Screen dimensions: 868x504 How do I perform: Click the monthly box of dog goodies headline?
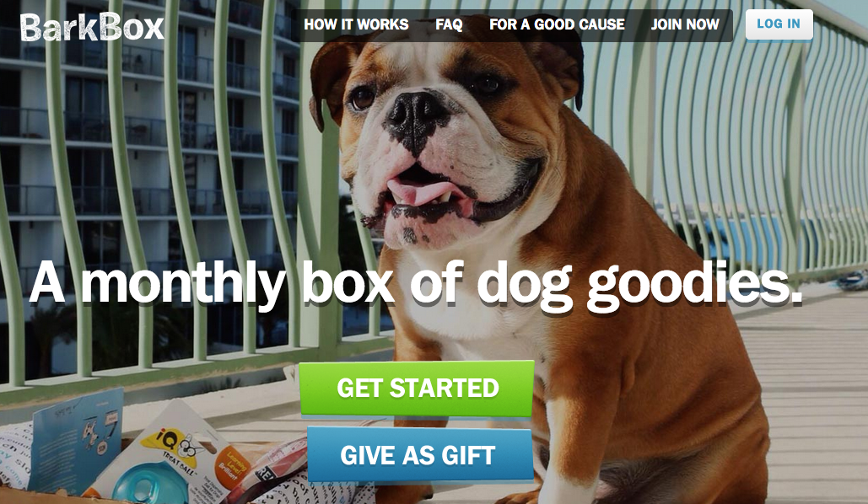(x=415, y=284)
